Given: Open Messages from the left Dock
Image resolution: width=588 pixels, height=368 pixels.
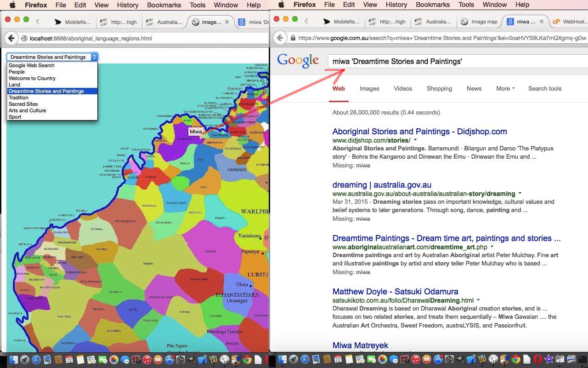Looking at the screenshot, I should click(x=125, y=360).
